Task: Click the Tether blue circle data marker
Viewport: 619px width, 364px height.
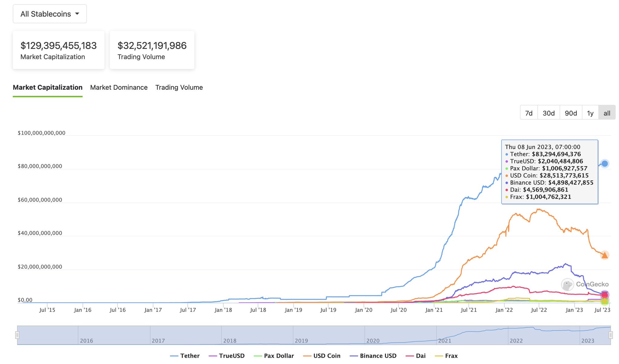Action: coord(604,164)
